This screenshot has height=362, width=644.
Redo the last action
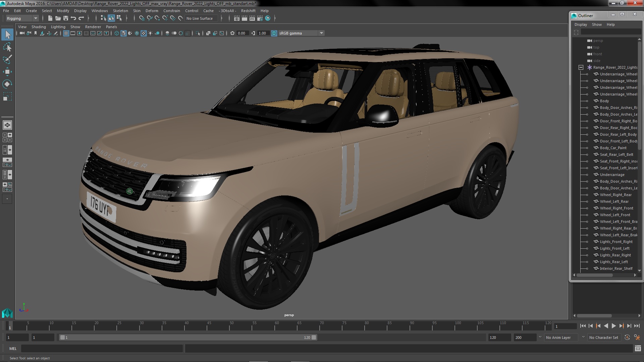[81, 18]
